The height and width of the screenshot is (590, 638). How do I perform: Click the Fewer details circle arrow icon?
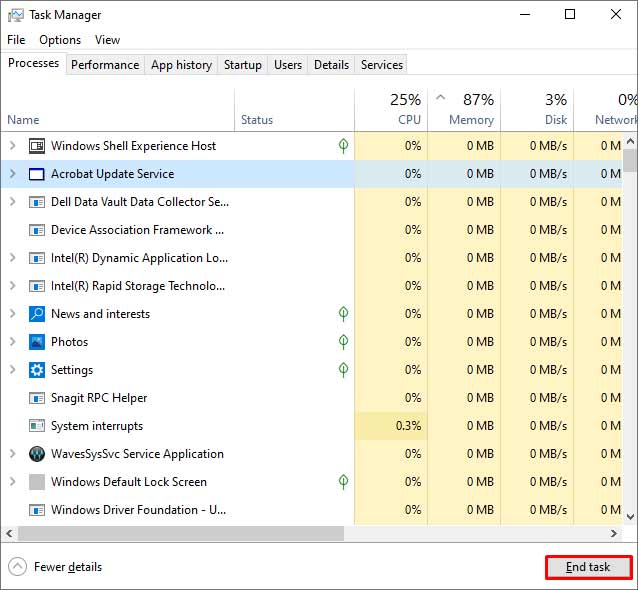[x=17, y=567]
